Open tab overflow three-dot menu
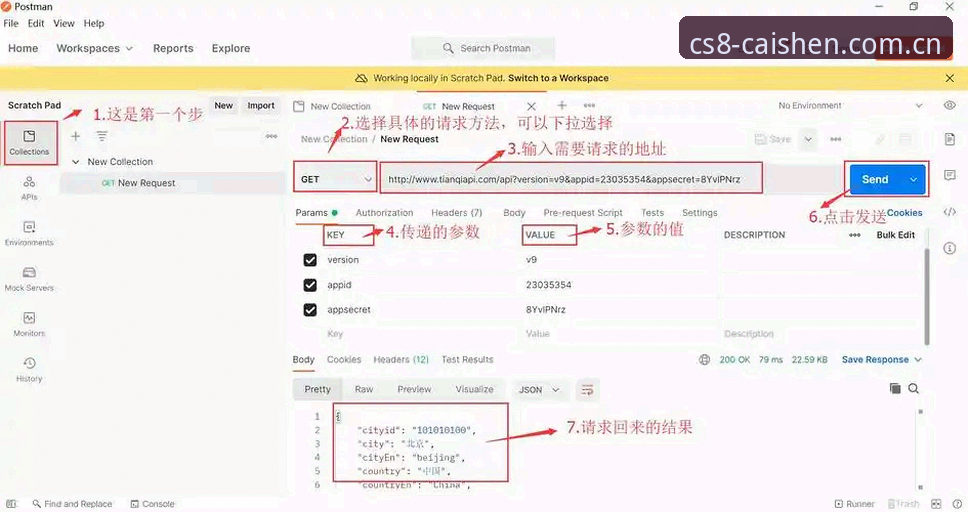968x512 pixels. pos(590,106)
